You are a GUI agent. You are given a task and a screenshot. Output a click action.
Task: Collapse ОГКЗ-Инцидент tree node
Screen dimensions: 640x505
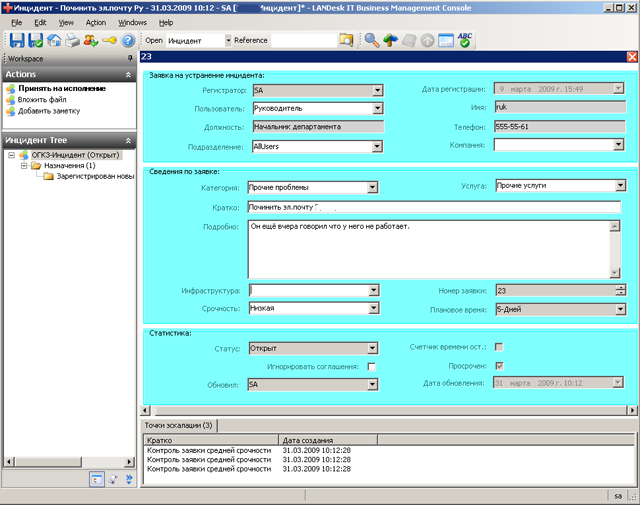click(x=11, y=155)
